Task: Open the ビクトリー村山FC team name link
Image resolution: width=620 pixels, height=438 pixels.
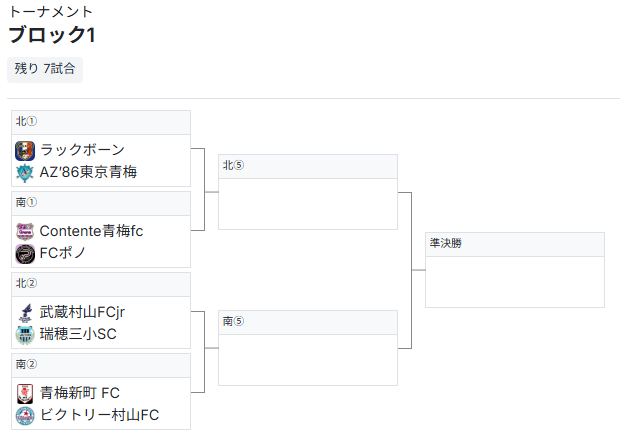Action: click(99, 415)
